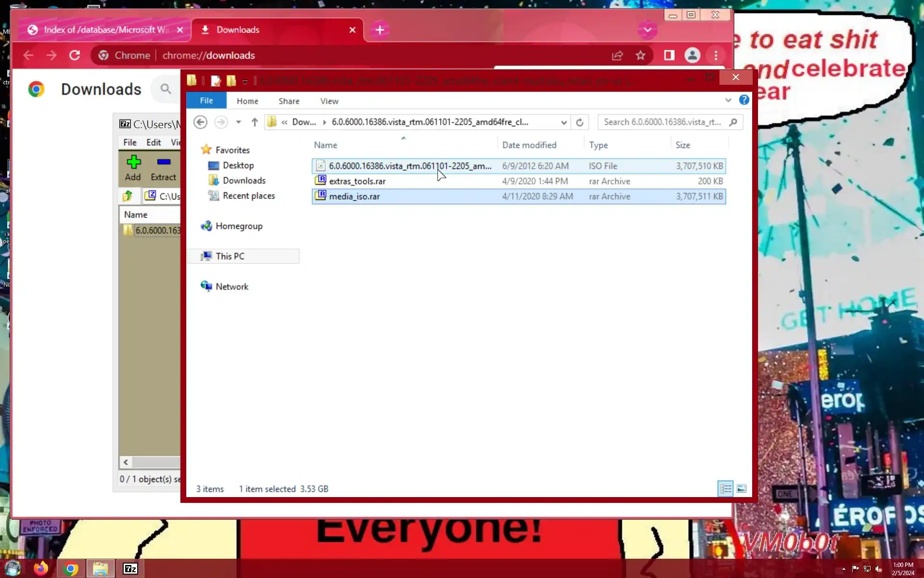
Task: Expand the Explorer ribbon chevron
Action: tap(728, 100)
